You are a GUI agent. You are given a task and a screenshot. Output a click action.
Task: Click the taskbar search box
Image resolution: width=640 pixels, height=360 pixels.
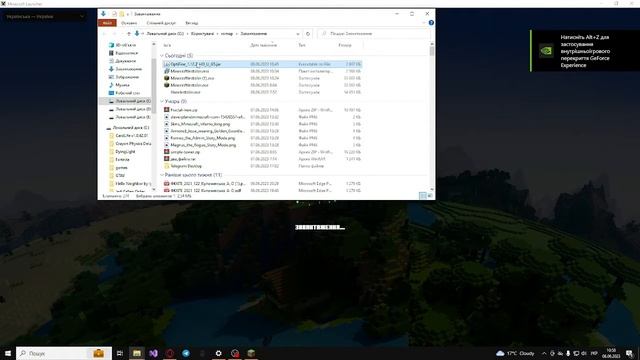coord(64,353)
